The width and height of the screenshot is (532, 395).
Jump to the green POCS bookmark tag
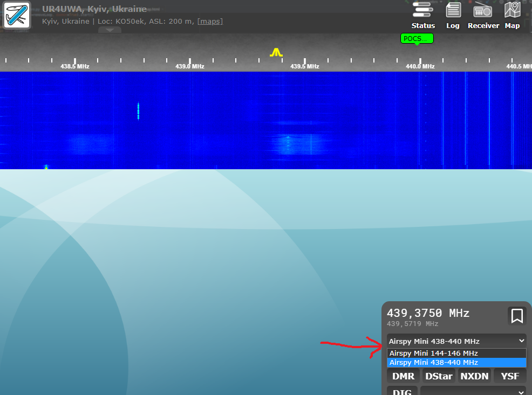click(x=417, y=38)
